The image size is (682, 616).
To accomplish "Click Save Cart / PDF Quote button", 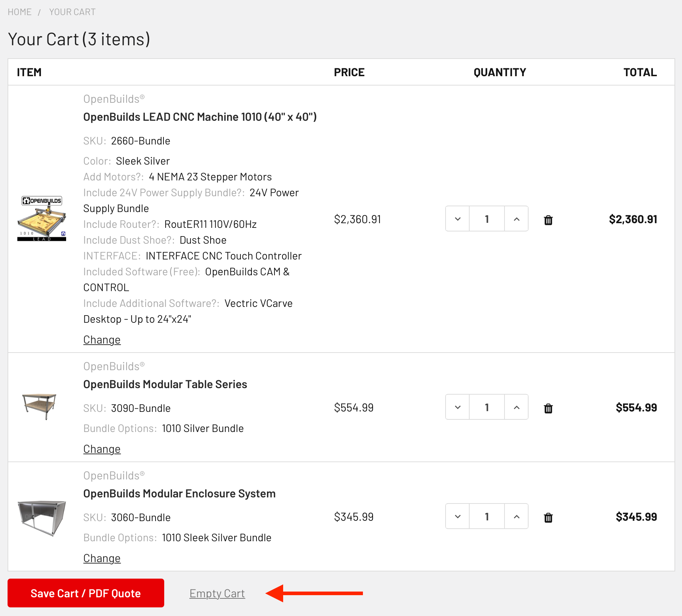I will click(x=86, y=593).
